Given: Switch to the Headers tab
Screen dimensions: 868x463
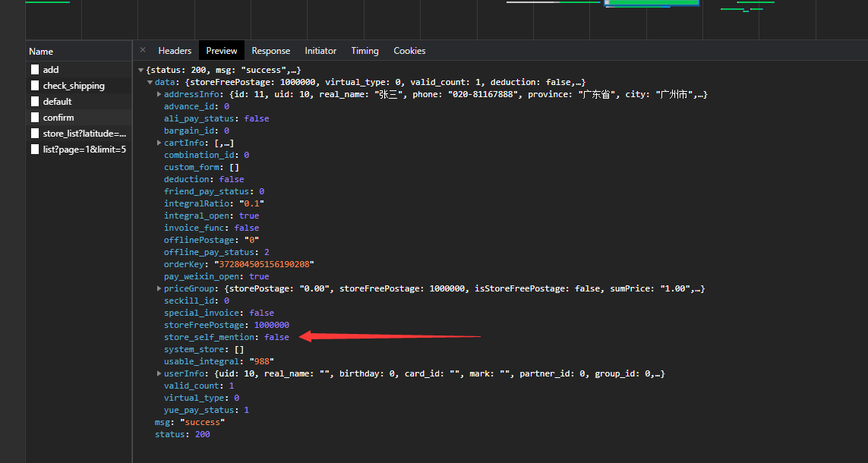Looking at the screenshot, I should [x=175, y=51].
